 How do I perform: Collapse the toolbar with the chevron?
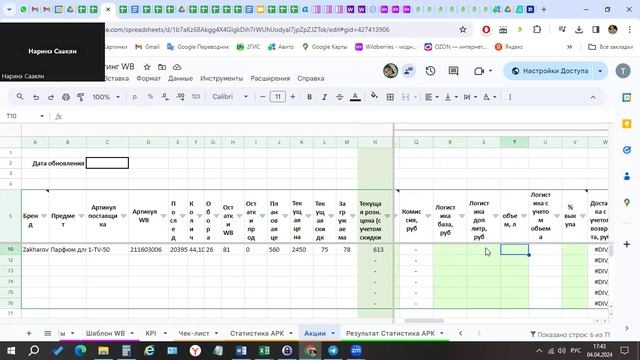pyautogui.click(x=593, y=97)
